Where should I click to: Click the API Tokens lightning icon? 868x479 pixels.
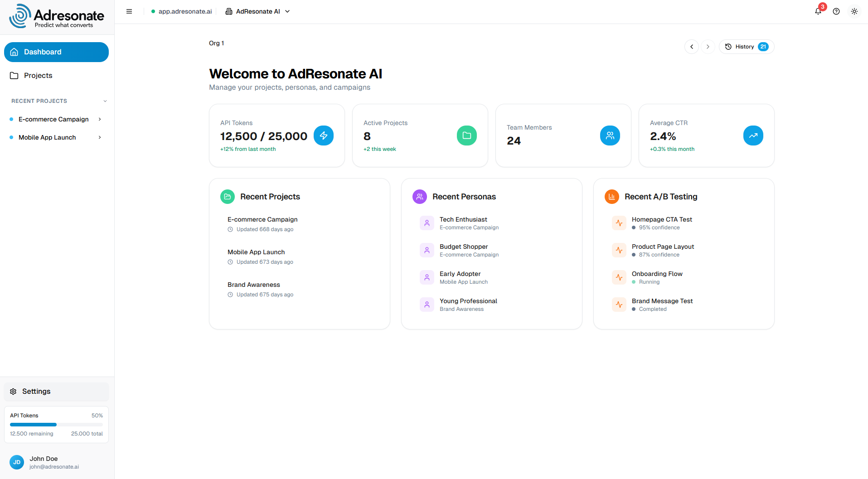324,135
